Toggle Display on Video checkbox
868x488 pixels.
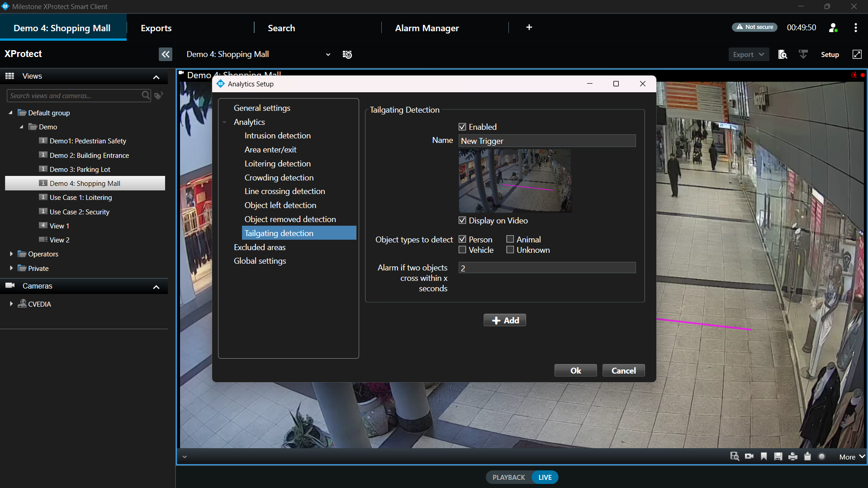tap(462, 220)
